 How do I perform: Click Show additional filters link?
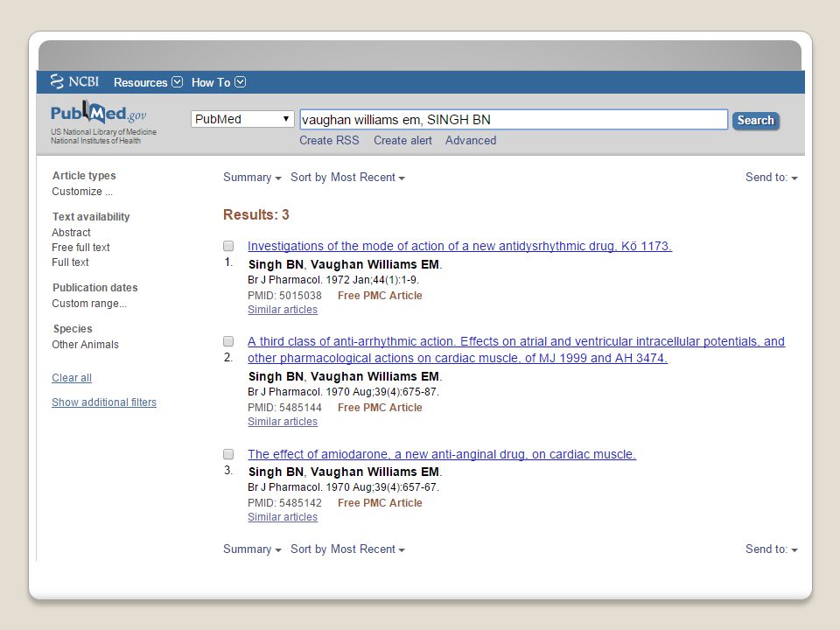pyautogui.click(x=104, y=402)
